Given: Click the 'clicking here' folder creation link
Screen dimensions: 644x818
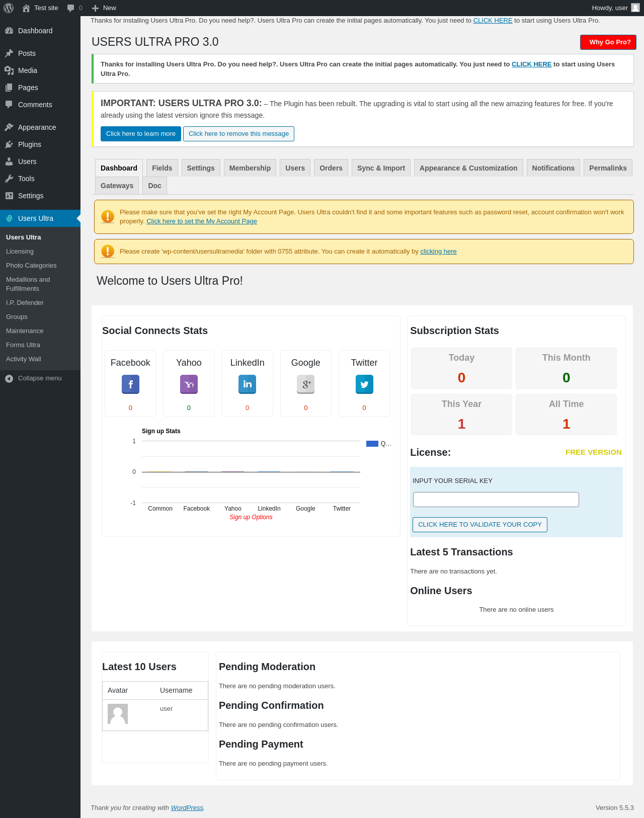Looking at the screenshot, I should [x=438, y=252].
